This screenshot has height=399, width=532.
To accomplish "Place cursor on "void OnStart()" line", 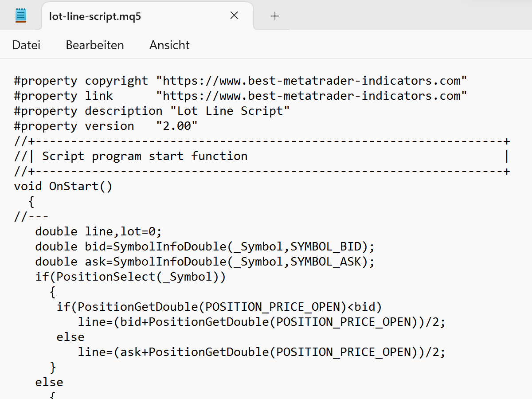I will (63, 186).
